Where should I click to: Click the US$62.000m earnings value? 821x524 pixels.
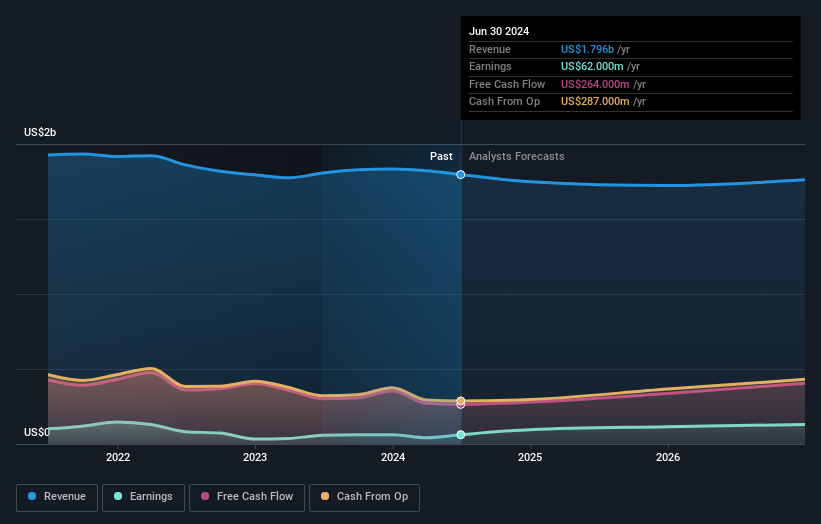point(592,66)
